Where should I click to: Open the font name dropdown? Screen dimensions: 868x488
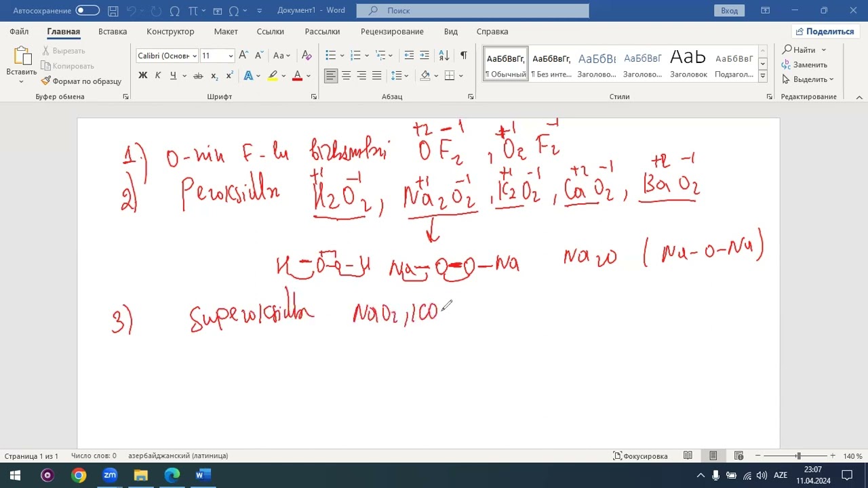click(x=195, y=56)
